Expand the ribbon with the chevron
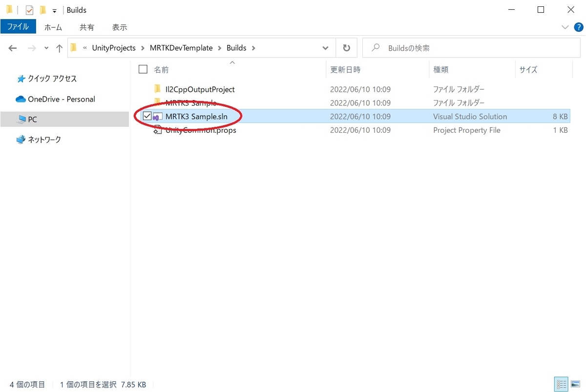586x392 pixels. tap(565, 27)
